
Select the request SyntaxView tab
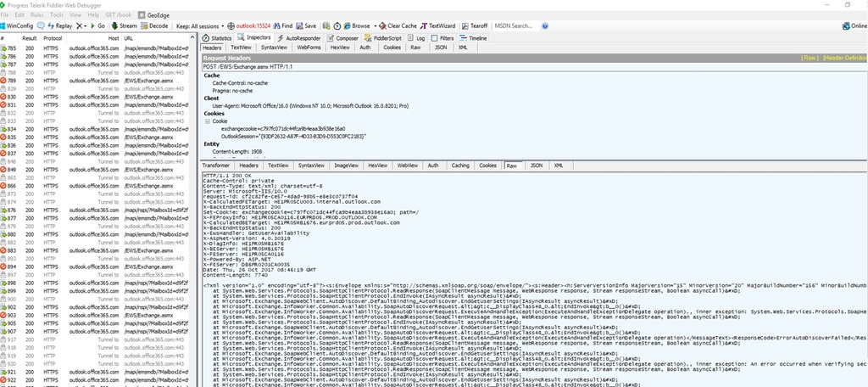(274, 48)
